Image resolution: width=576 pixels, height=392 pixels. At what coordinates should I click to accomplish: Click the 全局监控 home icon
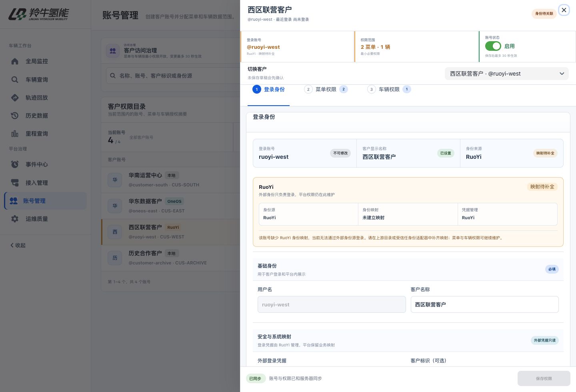point(15,61)
